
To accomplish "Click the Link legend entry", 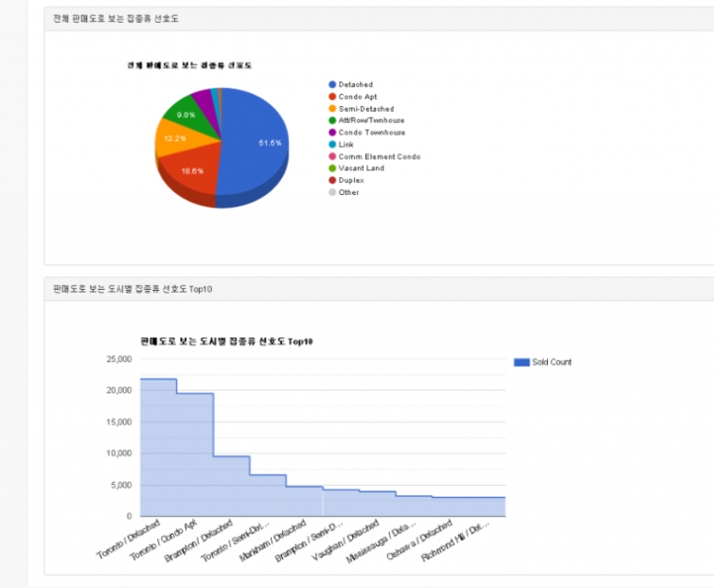I will 346,145.
